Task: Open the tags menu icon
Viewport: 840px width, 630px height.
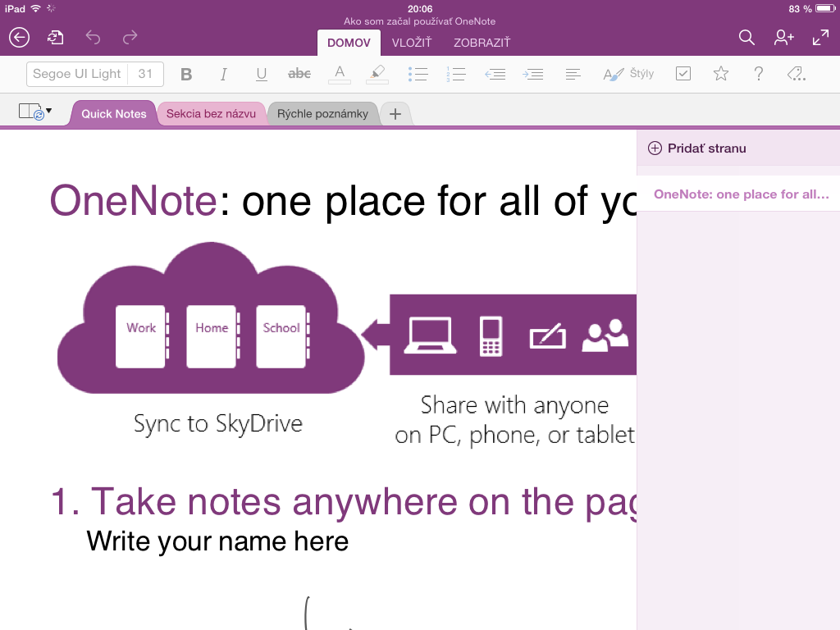Action: (797, 73)
